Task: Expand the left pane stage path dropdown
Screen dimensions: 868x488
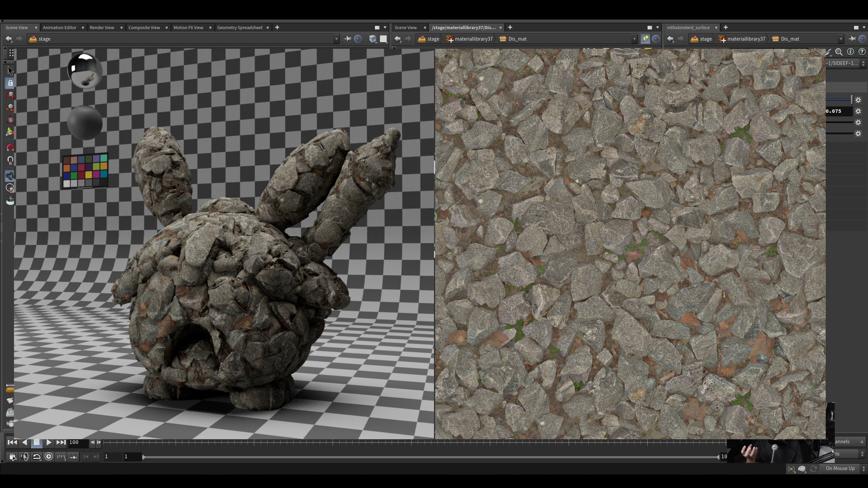Action: (336, 39)
